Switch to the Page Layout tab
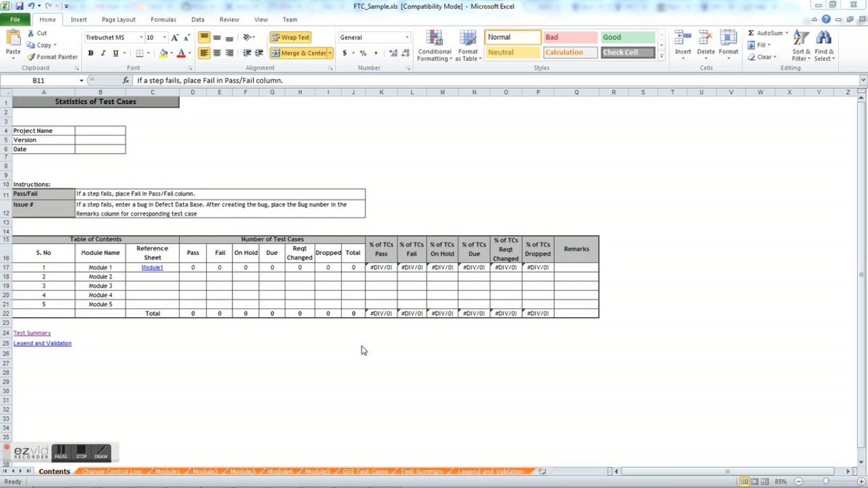The width and height of the screenshot is (868, 488). 119,20
